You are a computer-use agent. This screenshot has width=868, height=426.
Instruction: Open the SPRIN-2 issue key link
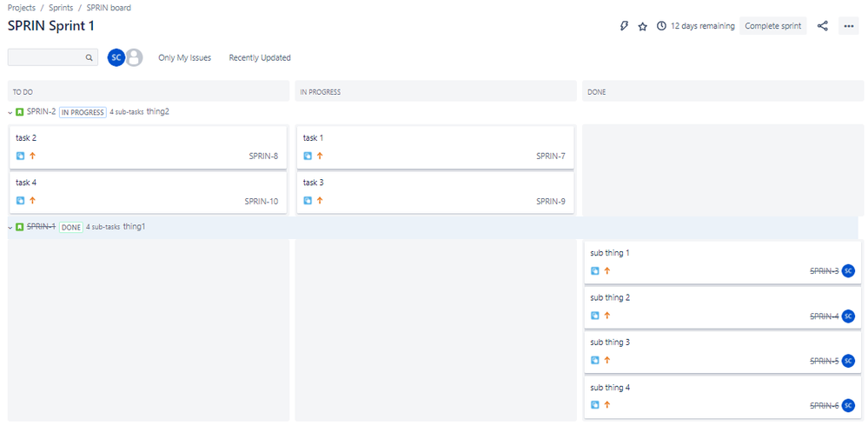(x=41, y=112)
